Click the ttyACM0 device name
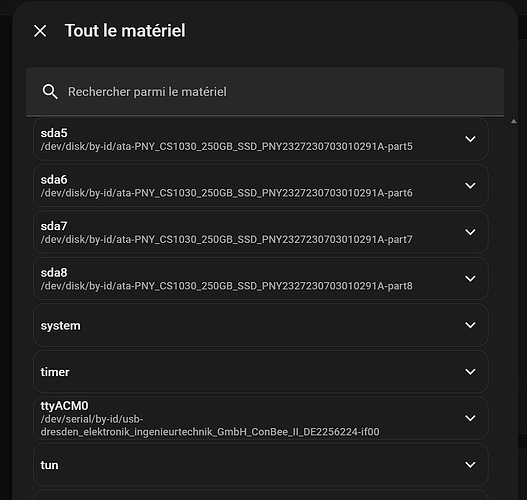 click(x=64, y=406)
